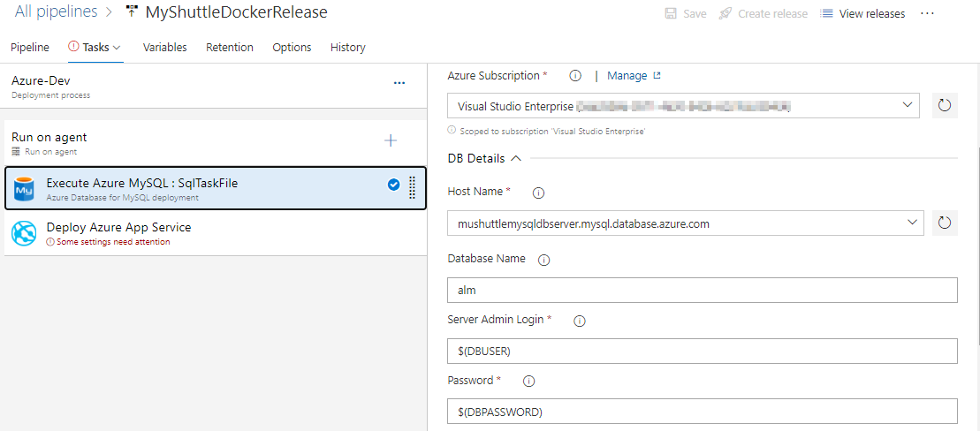Click the Create release rocket icon
Image resolution: width=980 pixels, height=431 pixels.
coord(726,14)
